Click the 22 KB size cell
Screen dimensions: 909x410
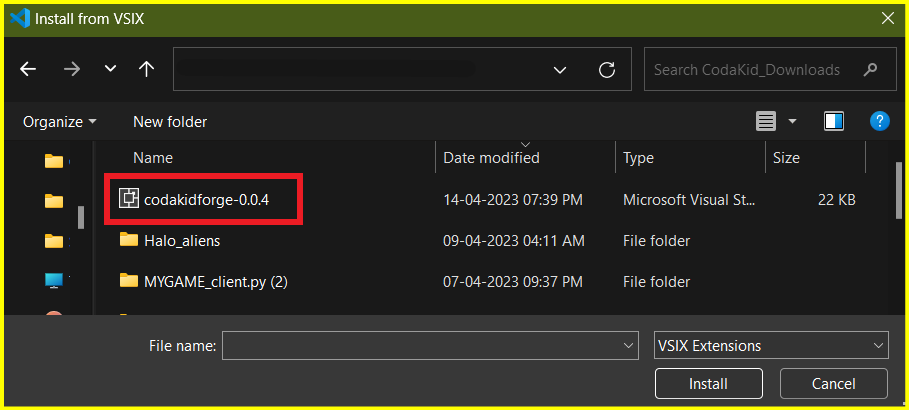tap(837, 200)
